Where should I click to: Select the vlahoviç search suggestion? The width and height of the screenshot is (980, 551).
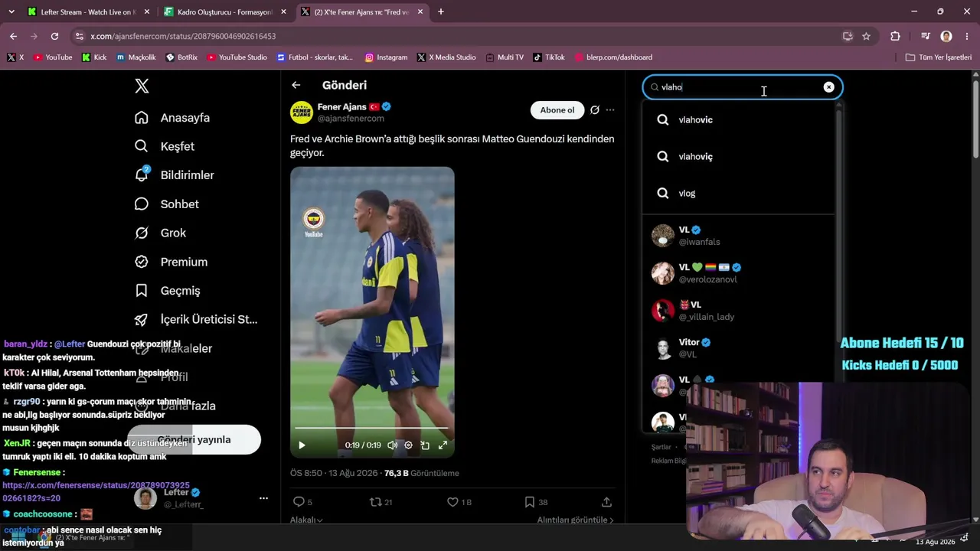click(738, 156)
